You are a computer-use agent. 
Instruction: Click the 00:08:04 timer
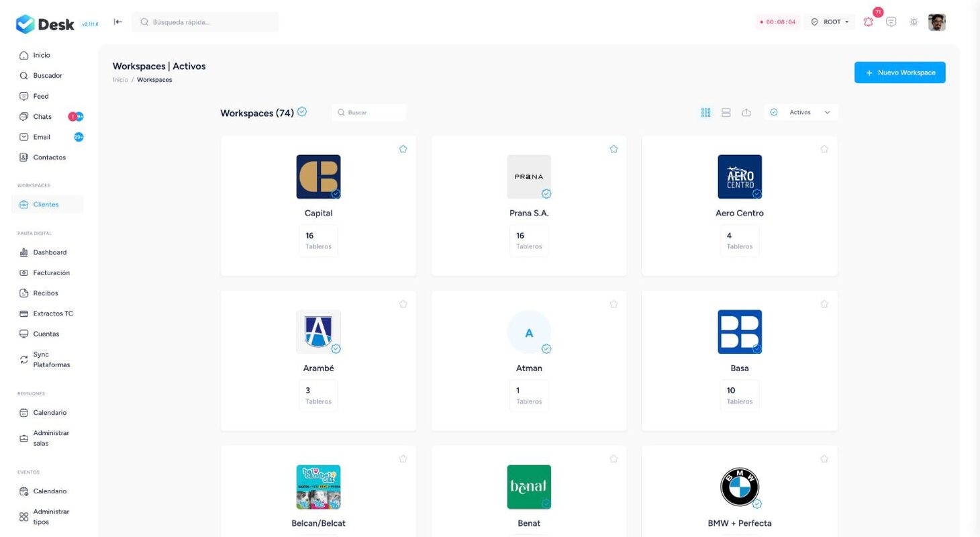coord(777,22)
